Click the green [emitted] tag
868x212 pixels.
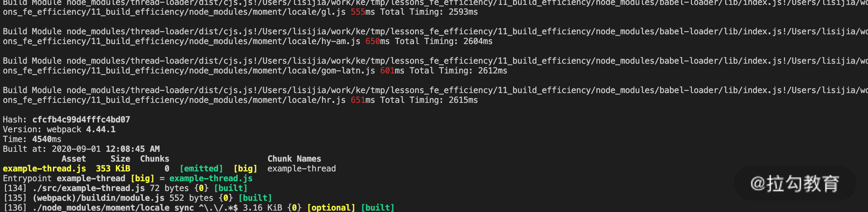coord(201,169)
